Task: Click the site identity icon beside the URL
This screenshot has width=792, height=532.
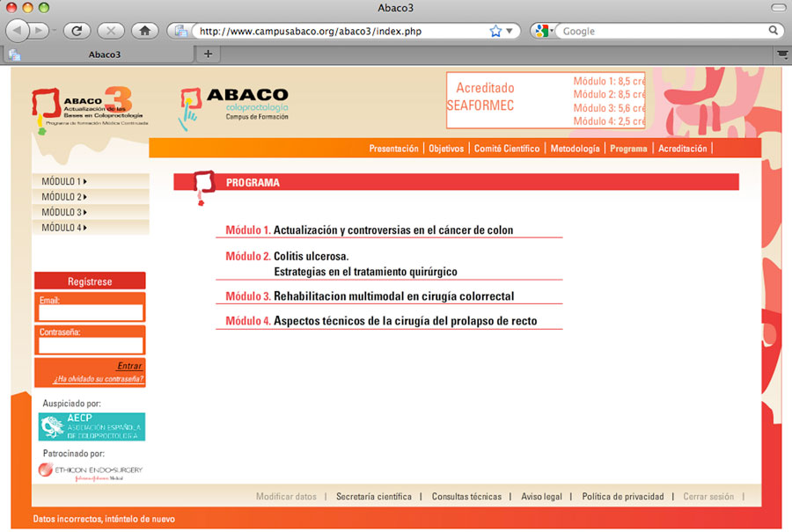Action: click(180, 31)
